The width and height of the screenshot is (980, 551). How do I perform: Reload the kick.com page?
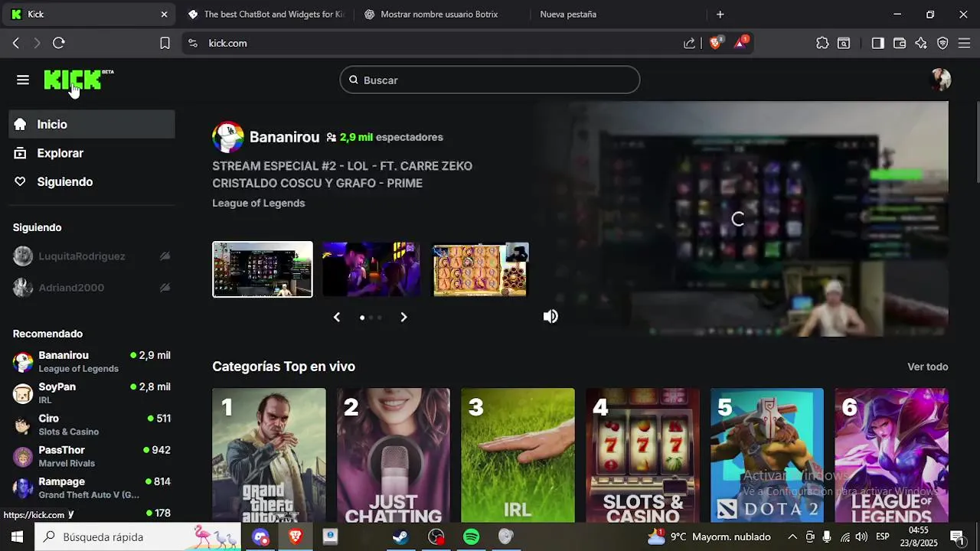[59, 43]
